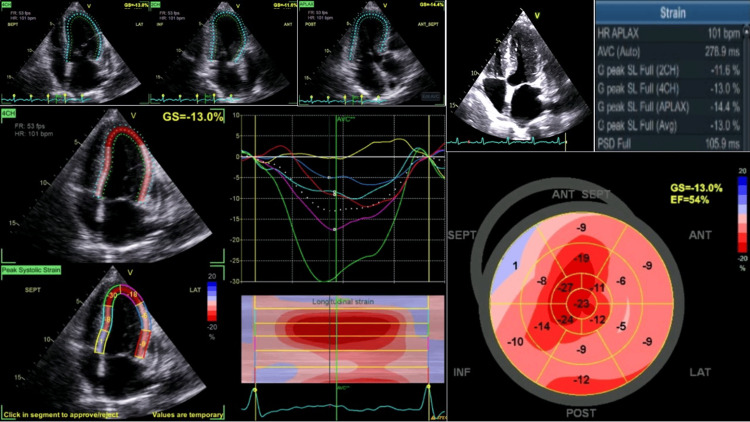Click bull's-eye mid anterior segment -6
Image resolution: width=750 pixels, height=422 pixels.
click(621, 281)
